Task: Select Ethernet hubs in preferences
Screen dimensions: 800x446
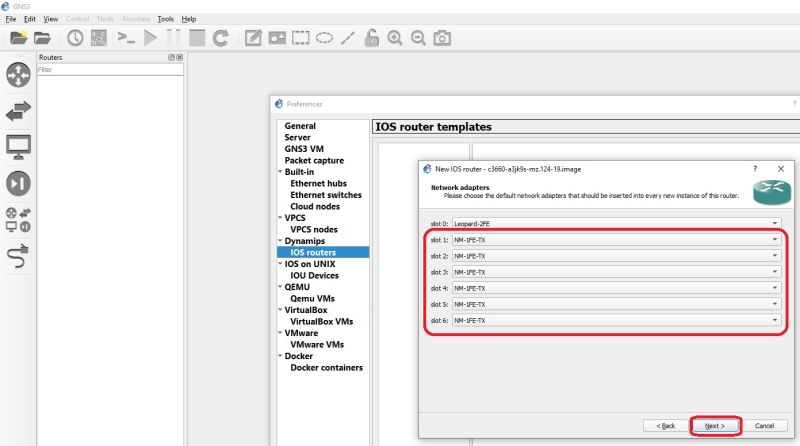Action: tap(318, 183)
